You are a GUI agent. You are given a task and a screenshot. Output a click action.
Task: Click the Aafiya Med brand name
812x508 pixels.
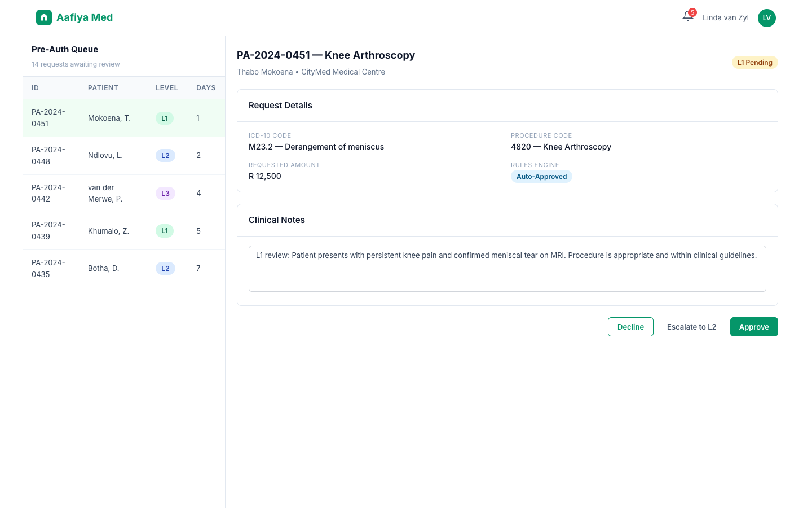tap(85, 17)
